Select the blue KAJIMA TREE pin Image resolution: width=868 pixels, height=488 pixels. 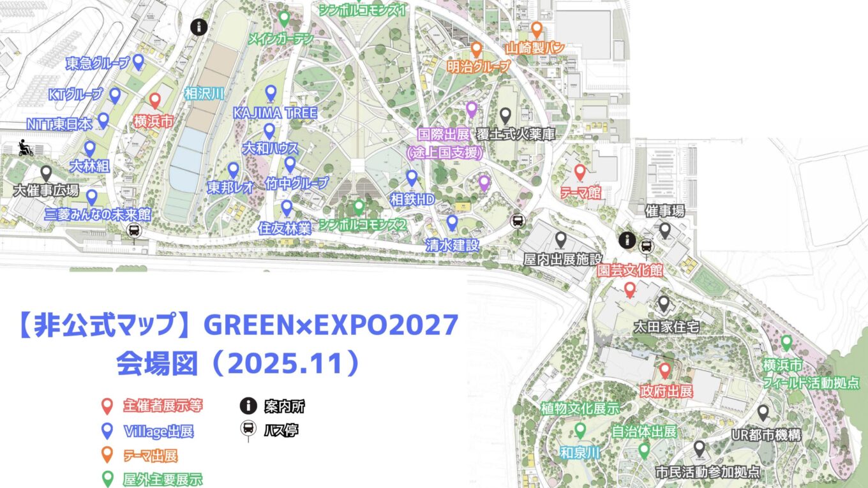pos(271,93)
